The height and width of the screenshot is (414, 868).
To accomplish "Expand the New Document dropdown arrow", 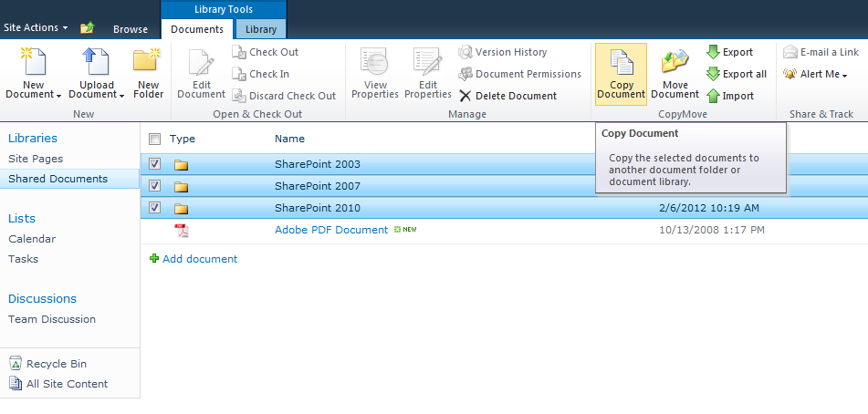I will [x=58, y=96].
